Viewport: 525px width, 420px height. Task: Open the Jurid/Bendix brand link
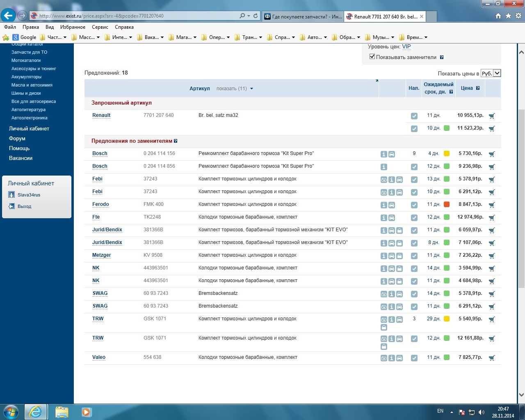coord(107,230)
